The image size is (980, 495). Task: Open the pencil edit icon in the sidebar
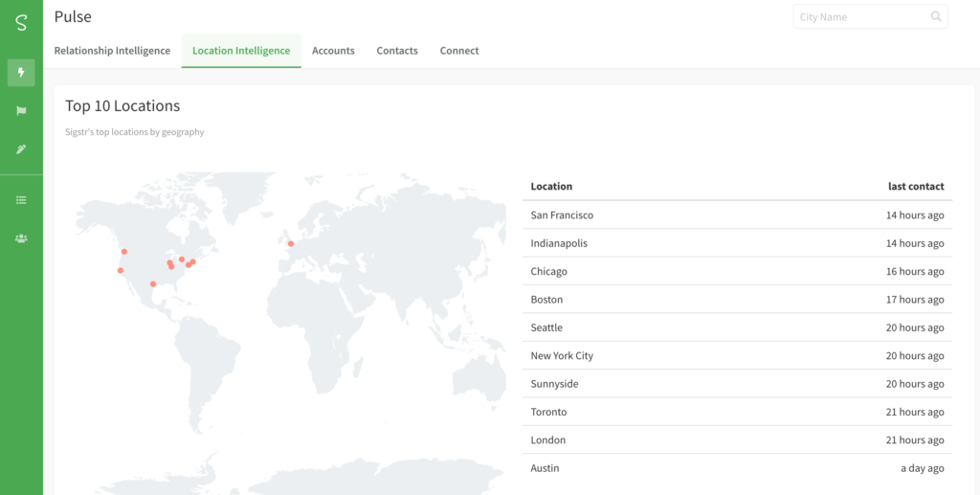point(21,149)
